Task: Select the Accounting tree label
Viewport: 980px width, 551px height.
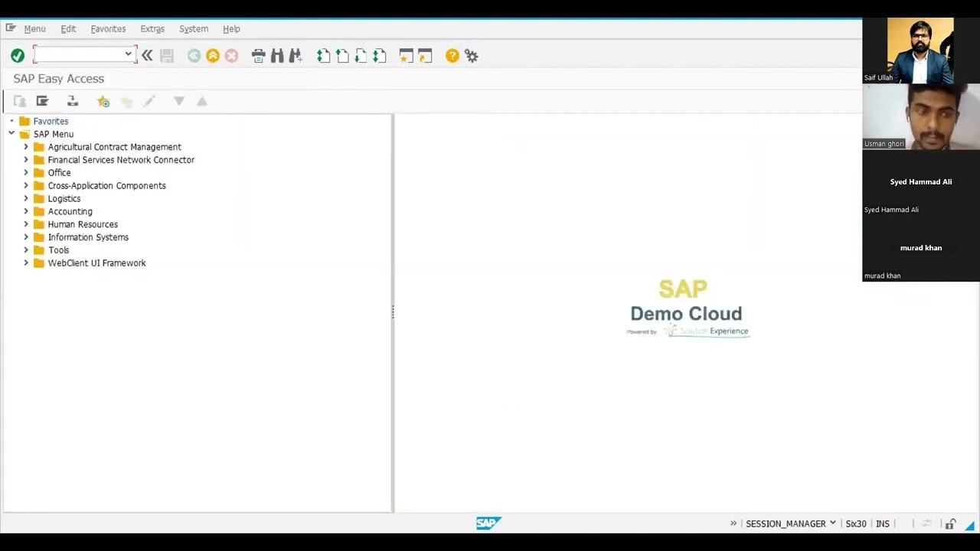Action: [x=70, y=211]
